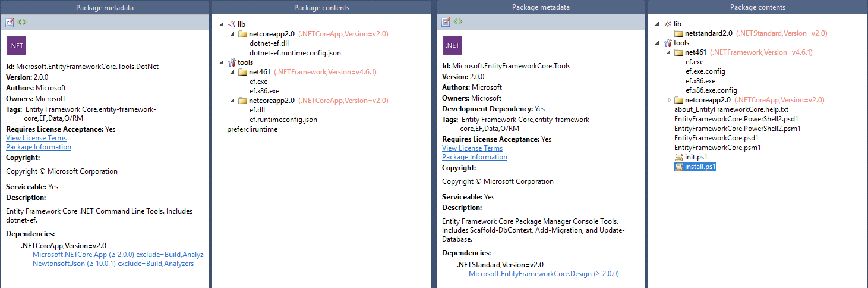Open Package Information link under Development Dependency package

coord(475,157)
